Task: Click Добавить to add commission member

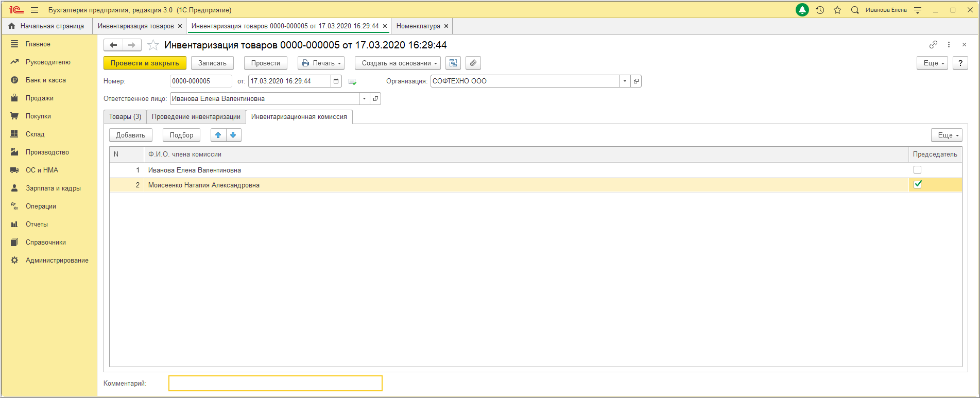Action: (x=131, y=135)
